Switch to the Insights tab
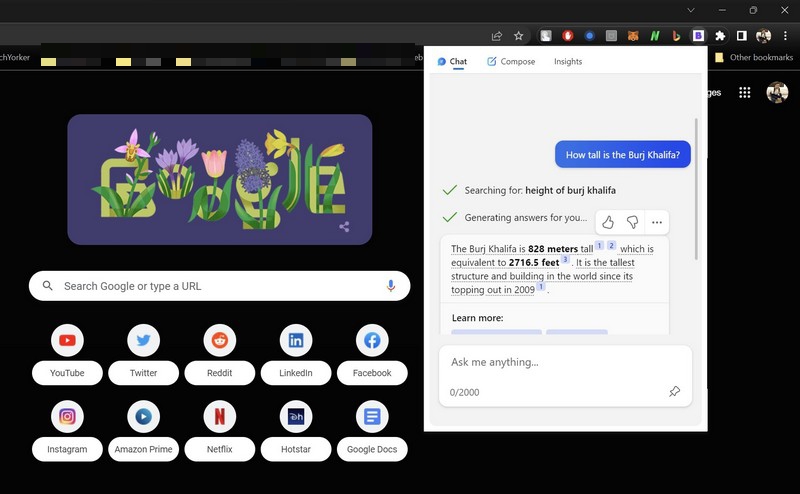Viewport: 800px width, 494px height. pyautogui.click(x=568, y=61)
